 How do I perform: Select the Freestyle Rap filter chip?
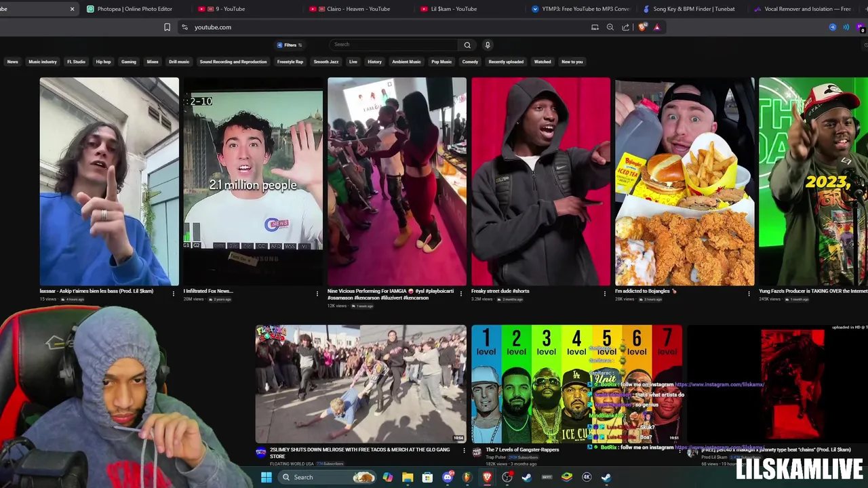pyautogui.click(x=290, y=62)
